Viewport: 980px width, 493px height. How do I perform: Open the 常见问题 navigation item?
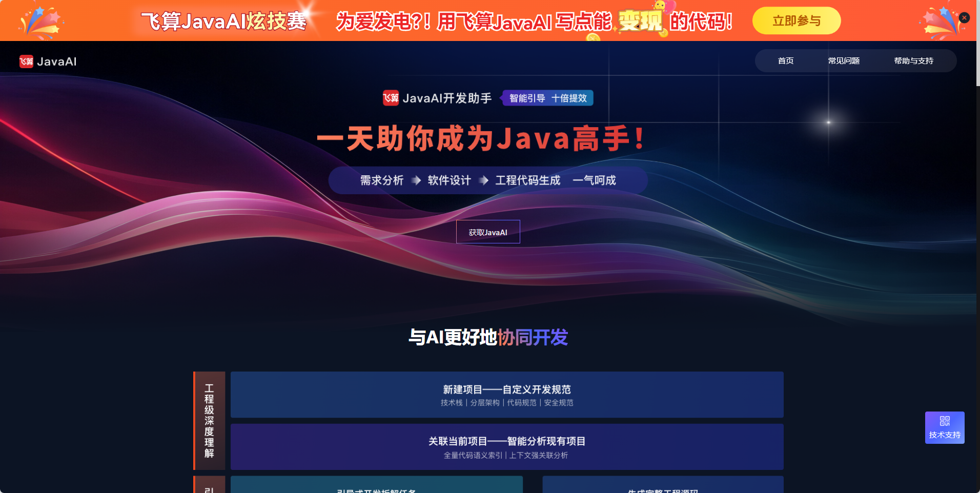(844, 61)
